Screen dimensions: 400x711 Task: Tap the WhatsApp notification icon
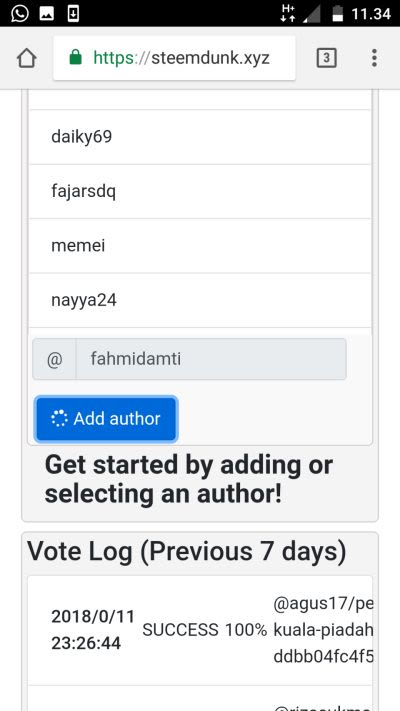(x=19, y=13)
